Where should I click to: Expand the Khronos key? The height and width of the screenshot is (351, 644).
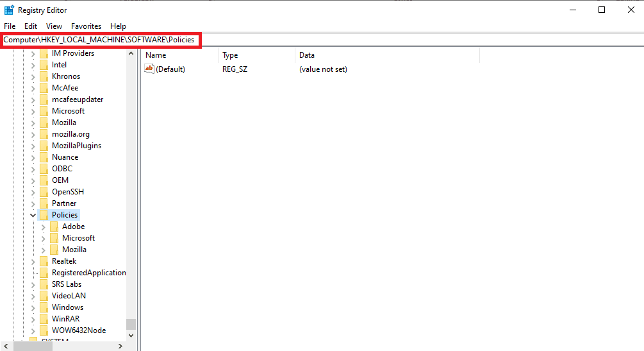[33, 76]
